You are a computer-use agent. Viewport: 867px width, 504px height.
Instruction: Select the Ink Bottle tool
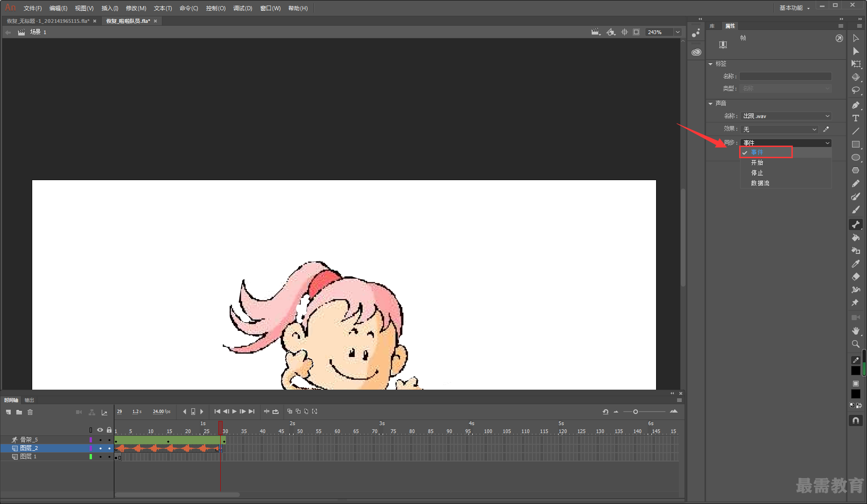click(855, 251)
